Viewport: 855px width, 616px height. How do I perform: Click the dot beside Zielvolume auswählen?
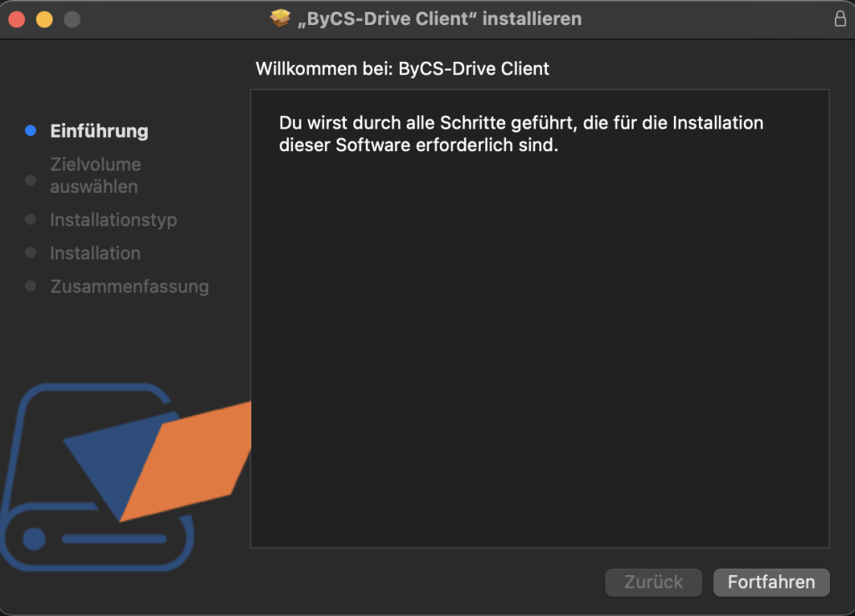tap(31, 180)
